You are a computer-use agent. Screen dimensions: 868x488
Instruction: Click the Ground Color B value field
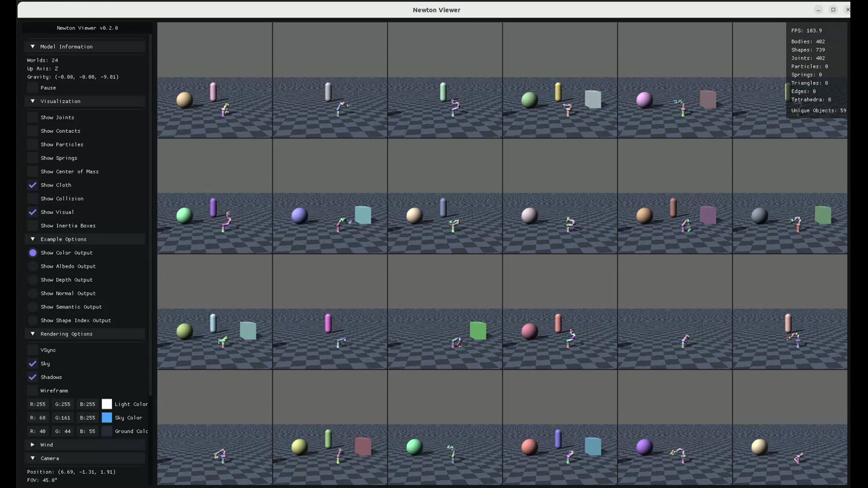[87, 432]
